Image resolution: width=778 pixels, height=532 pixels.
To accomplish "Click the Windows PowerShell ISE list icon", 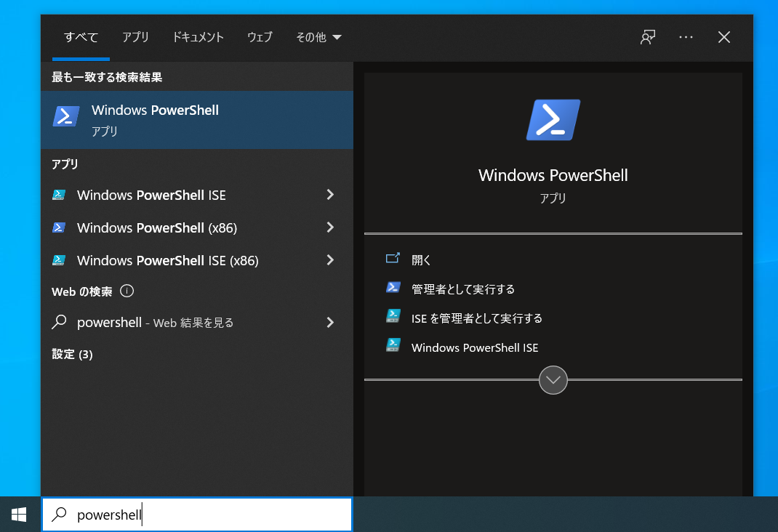I will tap(59, 195).
